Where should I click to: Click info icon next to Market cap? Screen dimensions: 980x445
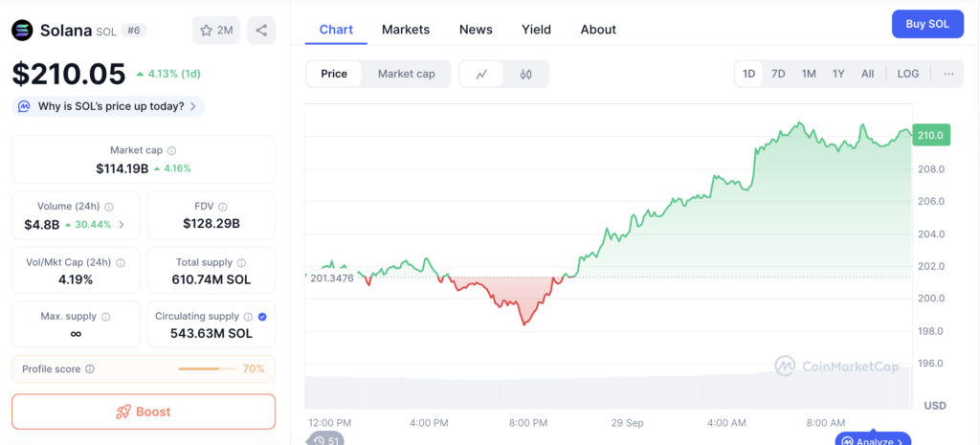pyautogui.click(x=172, y=150)
